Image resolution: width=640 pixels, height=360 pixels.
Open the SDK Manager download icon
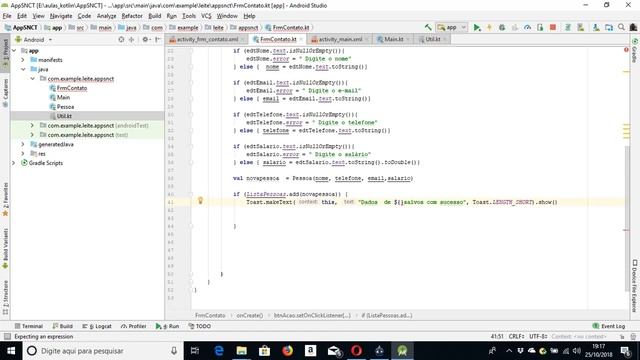(x=596, y=27)
